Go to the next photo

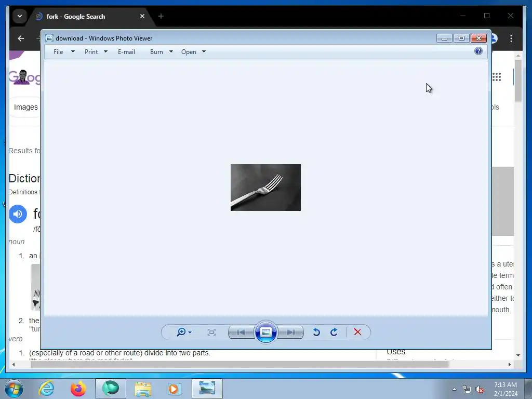click(x=291, y=332)
